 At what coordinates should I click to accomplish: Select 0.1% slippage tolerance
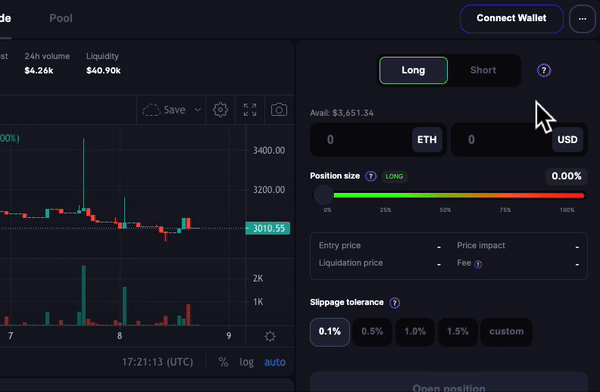[x=329, y=332]
